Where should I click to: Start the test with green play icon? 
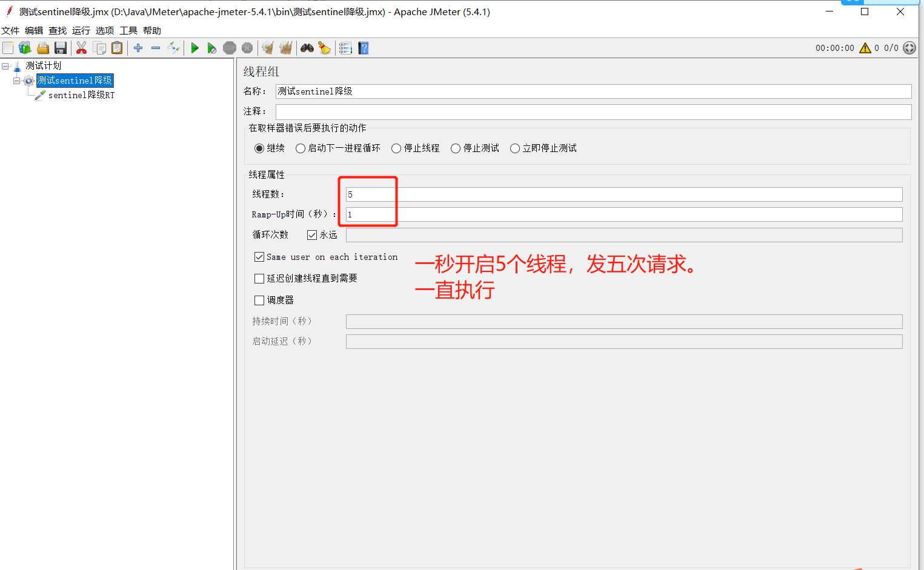[x=194, y=48]
